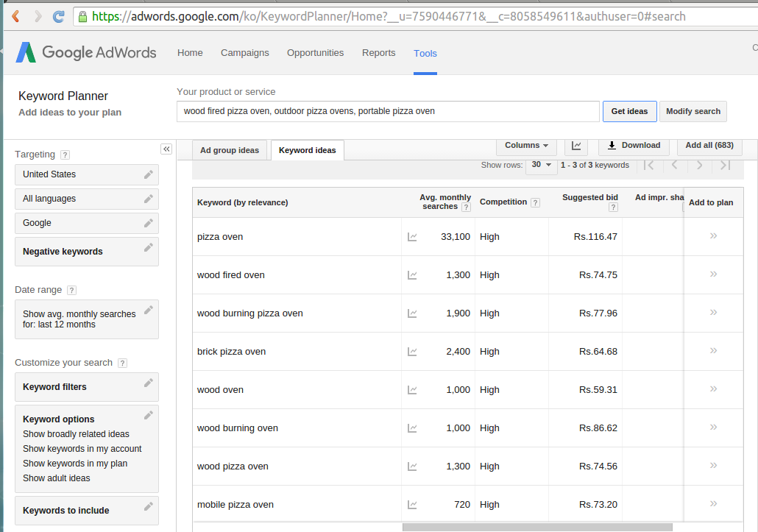Viewport: 758px width, 532px height.
Task: Click the Modify search button
Action: pos(693,112)
